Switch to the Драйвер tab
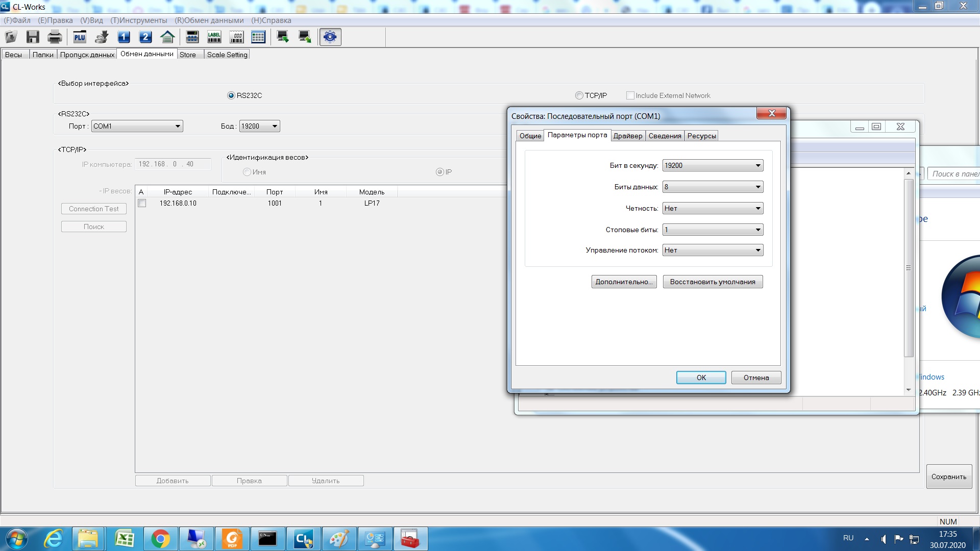This screenshot has height=551, width=980. pyautogui.click(x=627, y=136)
